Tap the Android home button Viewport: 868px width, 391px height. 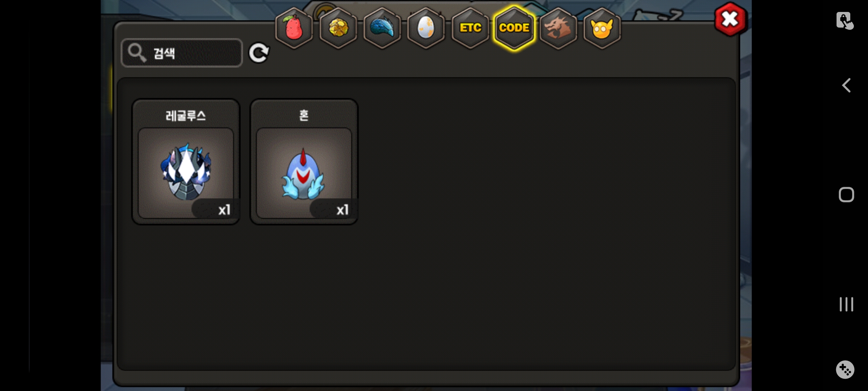846,195
